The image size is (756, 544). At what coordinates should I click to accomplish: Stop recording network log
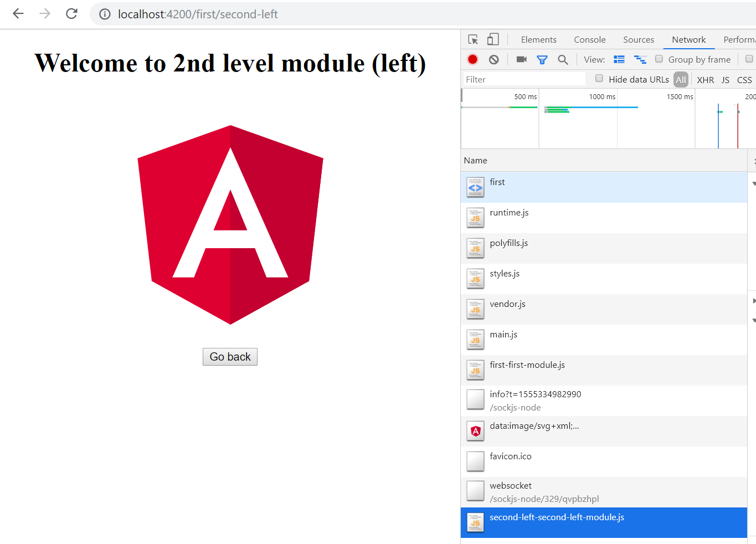472,59
